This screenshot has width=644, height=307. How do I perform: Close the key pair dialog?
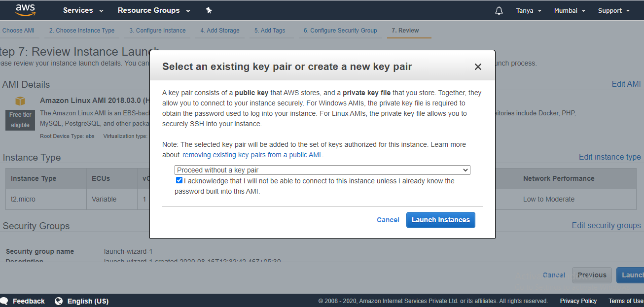(x=477, y=67)
